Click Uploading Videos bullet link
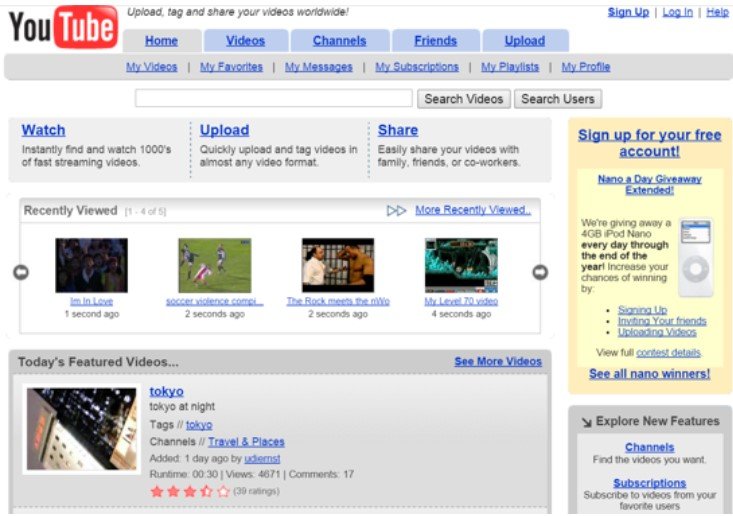733x516 pixels. pos(657,332)
